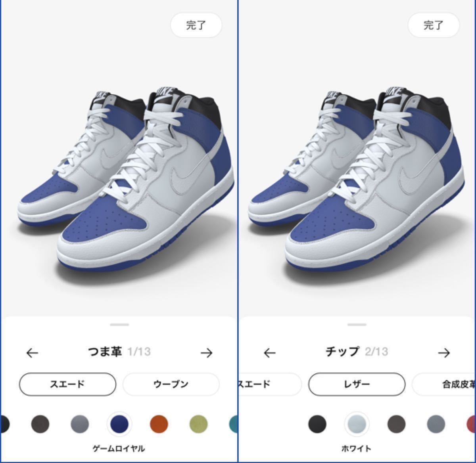This screenshot has height=463, width=476.
Task: Select スエード option in チップ panel
Action: coord(270,384)
